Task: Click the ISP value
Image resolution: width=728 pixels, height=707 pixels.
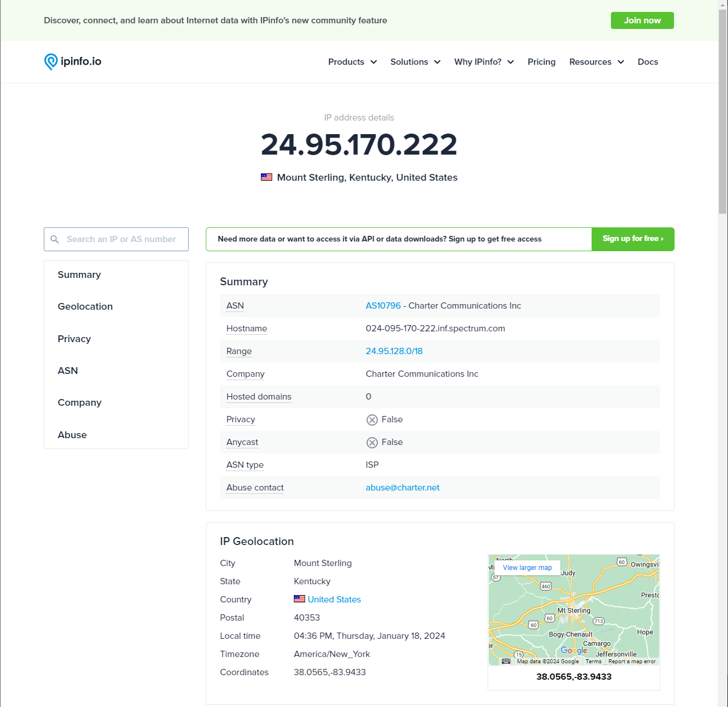Action: (372, 465)
